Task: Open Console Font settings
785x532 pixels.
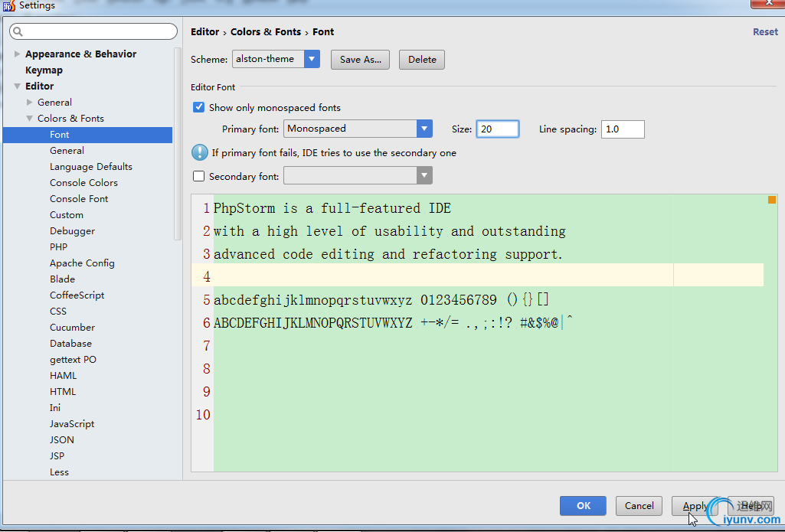Action: coord(79,199)
